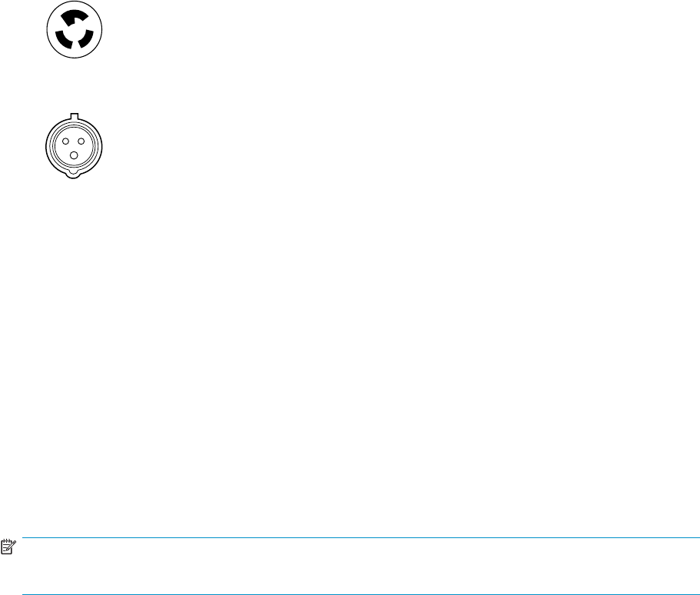Image resolution: width=700 pixels, height=595 pixels.
Task: Click the center of the twist-lock plug
Action: coord(75,31)
